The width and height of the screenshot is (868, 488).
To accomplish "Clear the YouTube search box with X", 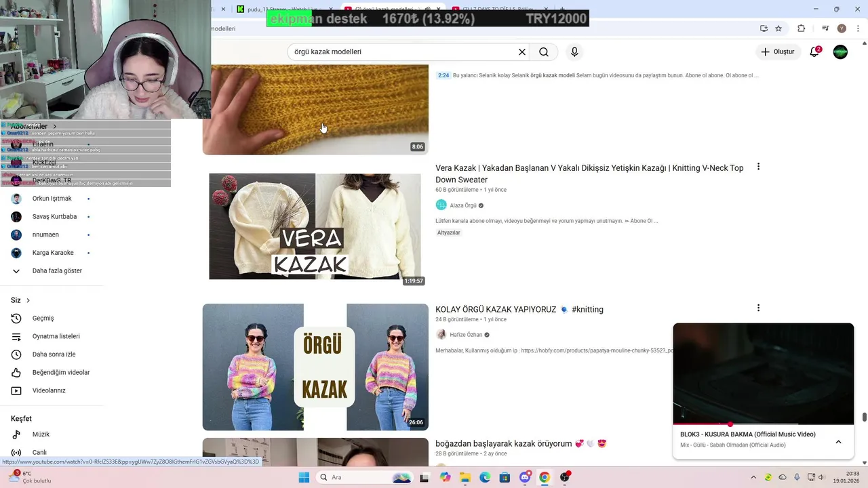I will tap(522, 52).
